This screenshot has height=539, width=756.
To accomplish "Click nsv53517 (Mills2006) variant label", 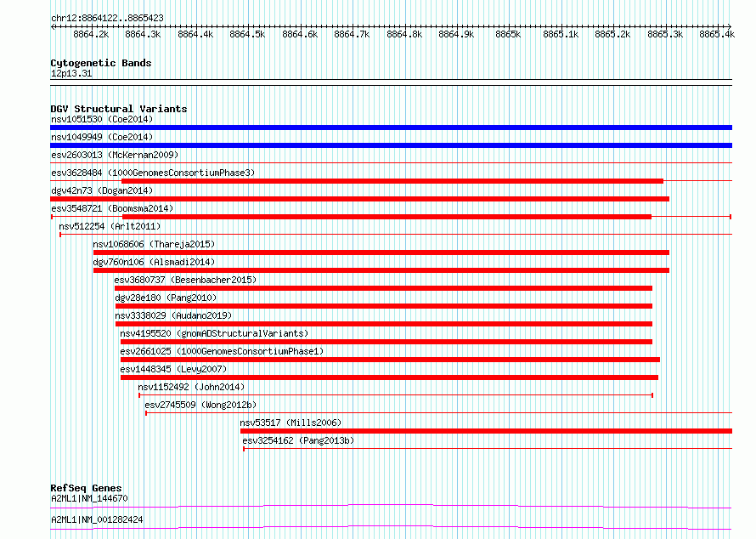I will click(x=291, y=423).
